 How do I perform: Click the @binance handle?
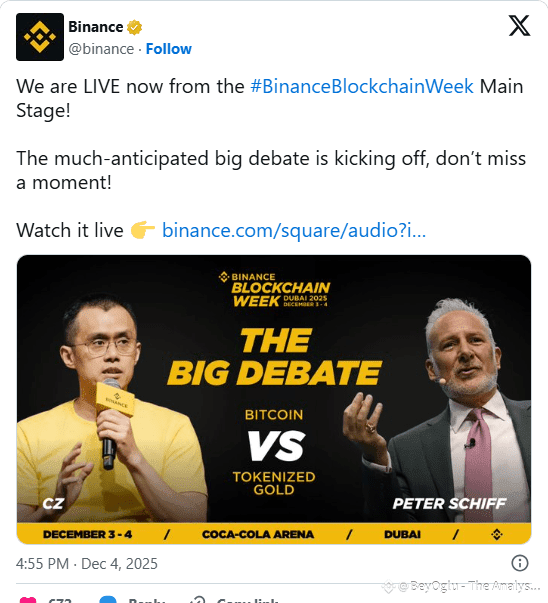tap(101, 49)
